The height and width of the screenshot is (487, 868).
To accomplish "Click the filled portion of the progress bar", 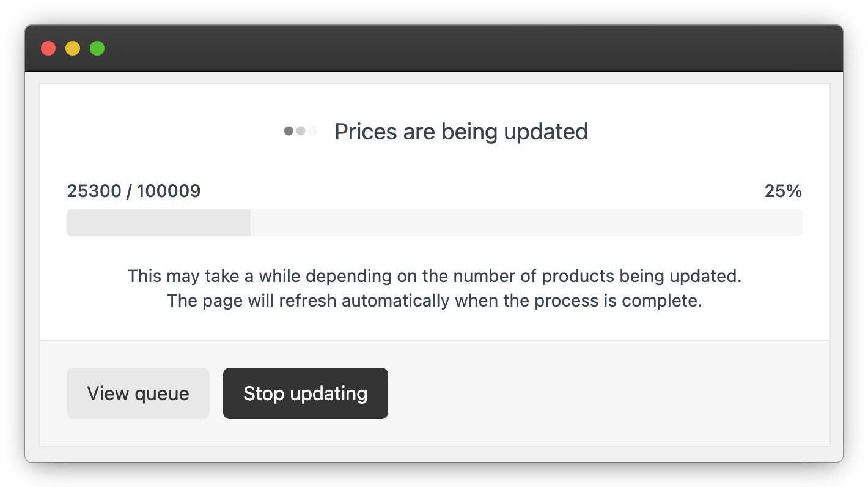I will click(x=159, y=222).
